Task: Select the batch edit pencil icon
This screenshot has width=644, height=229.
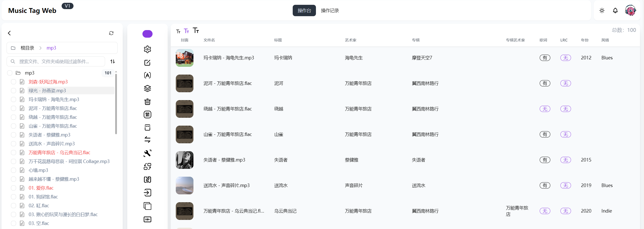Action: coord(147,62)
